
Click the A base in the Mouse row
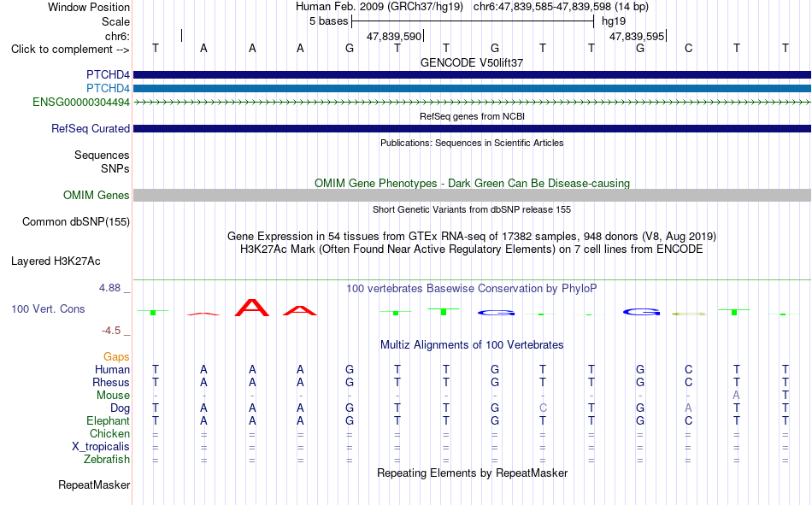coord(737,395)
